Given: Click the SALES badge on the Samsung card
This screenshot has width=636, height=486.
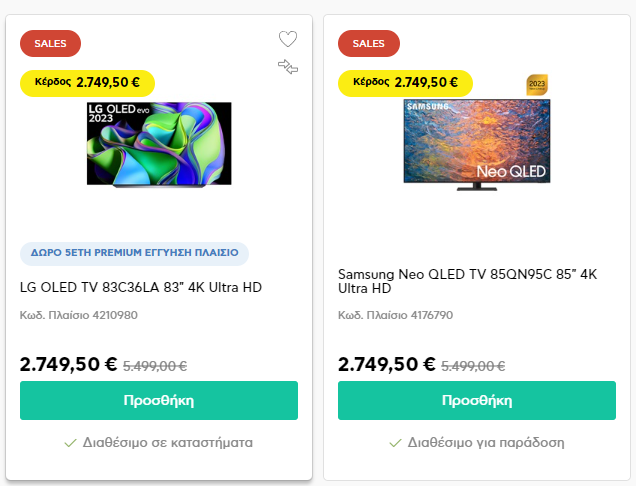Looking at the screenshot, I should click(368, 44).
